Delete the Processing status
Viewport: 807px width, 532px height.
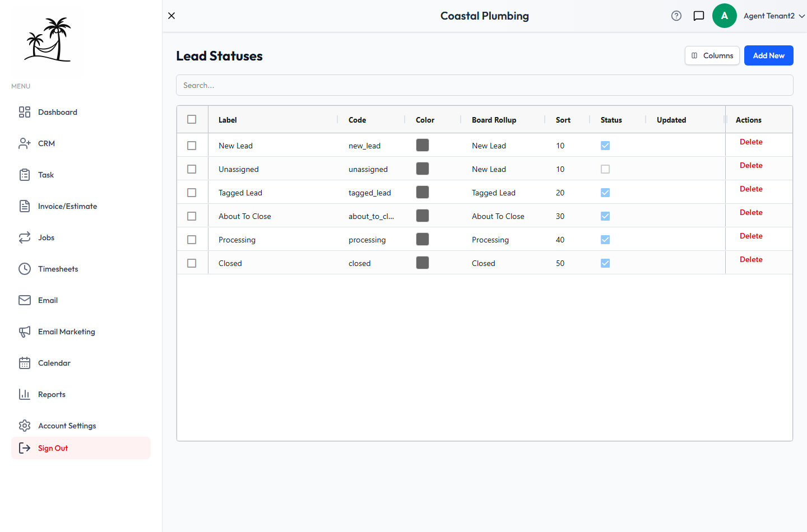point(751,236)
